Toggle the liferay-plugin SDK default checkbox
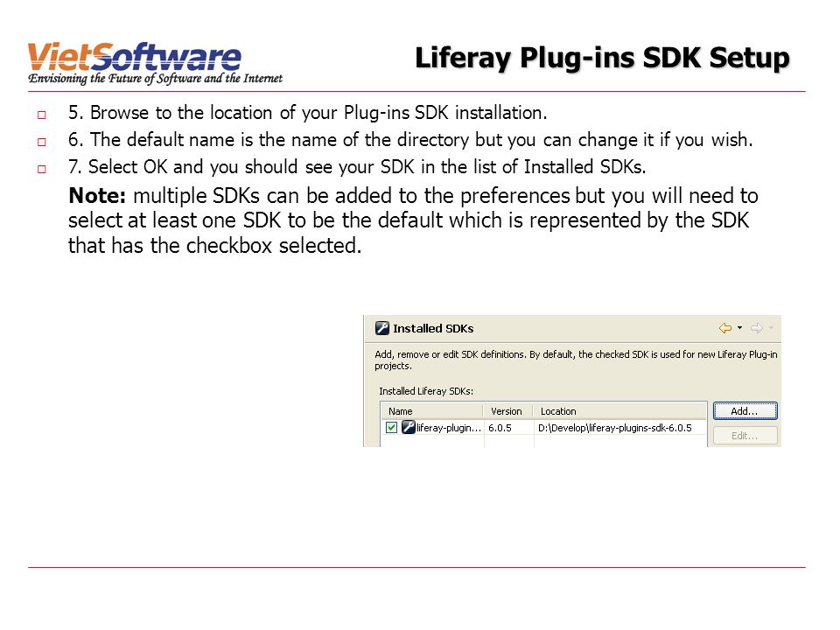 point(391,428)
